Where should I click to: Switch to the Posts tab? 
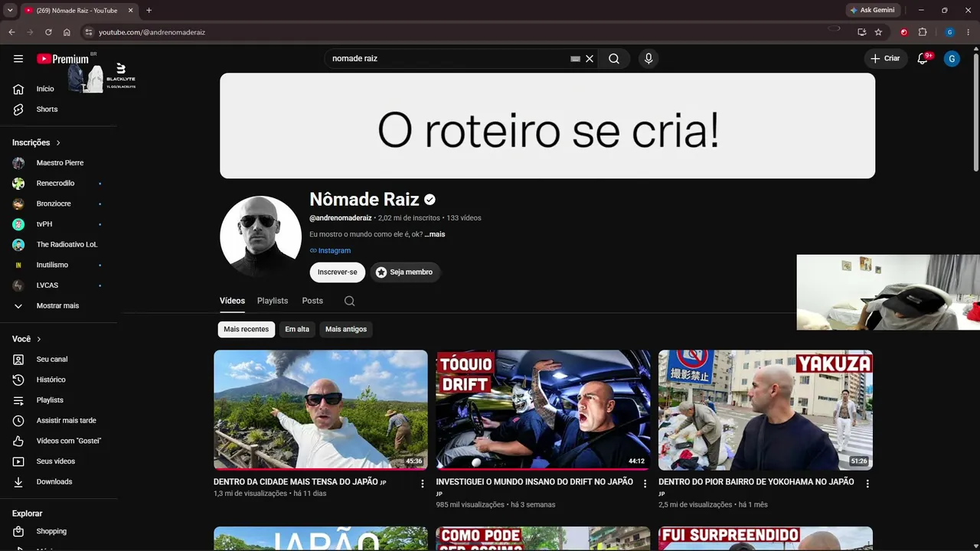click(x=312, y=301)
